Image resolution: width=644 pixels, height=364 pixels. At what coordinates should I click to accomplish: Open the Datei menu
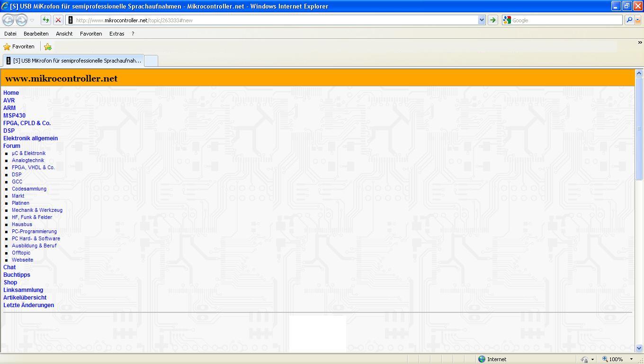click(x=10, y=34)
